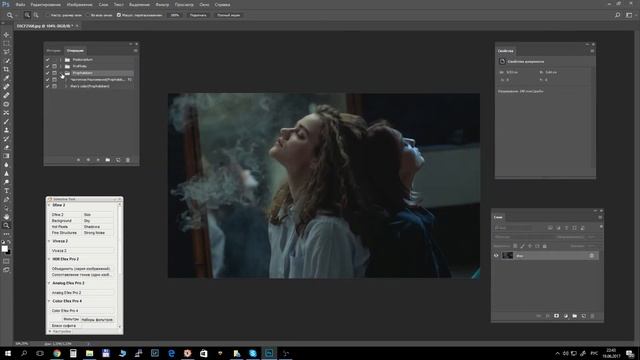640x360 pixels.
Task: Select the Horizontal Type tool
Action: [6, 191]
